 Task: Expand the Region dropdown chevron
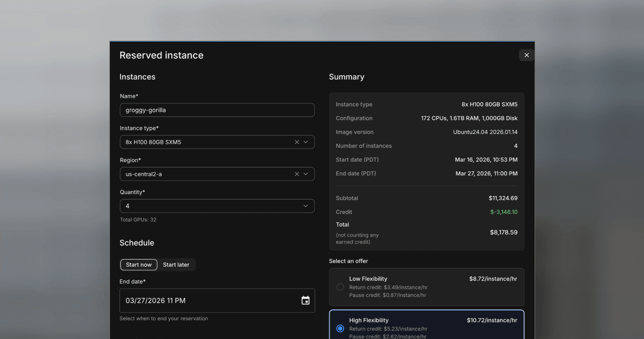click(306, 174)
